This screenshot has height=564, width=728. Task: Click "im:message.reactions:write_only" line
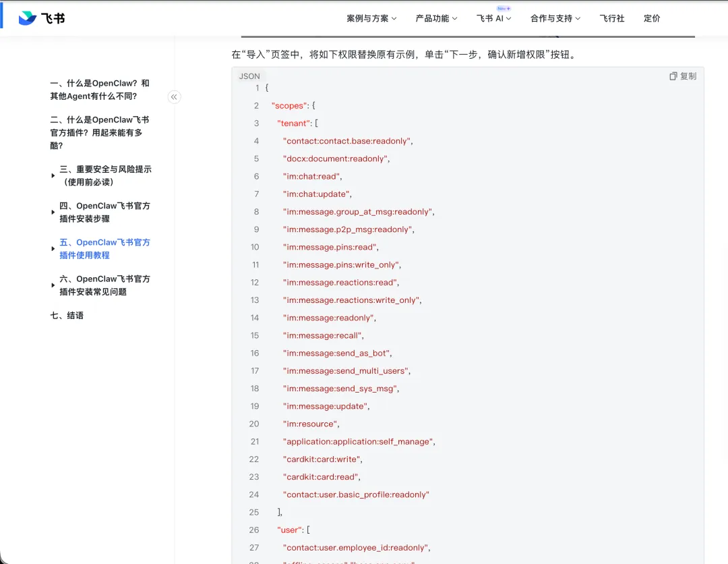[353, 300]
